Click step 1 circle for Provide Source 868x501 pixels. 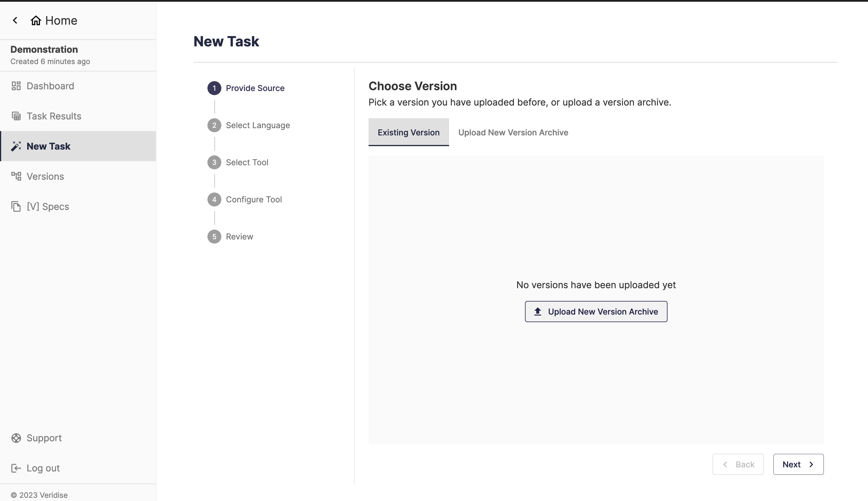coord(214,88)
